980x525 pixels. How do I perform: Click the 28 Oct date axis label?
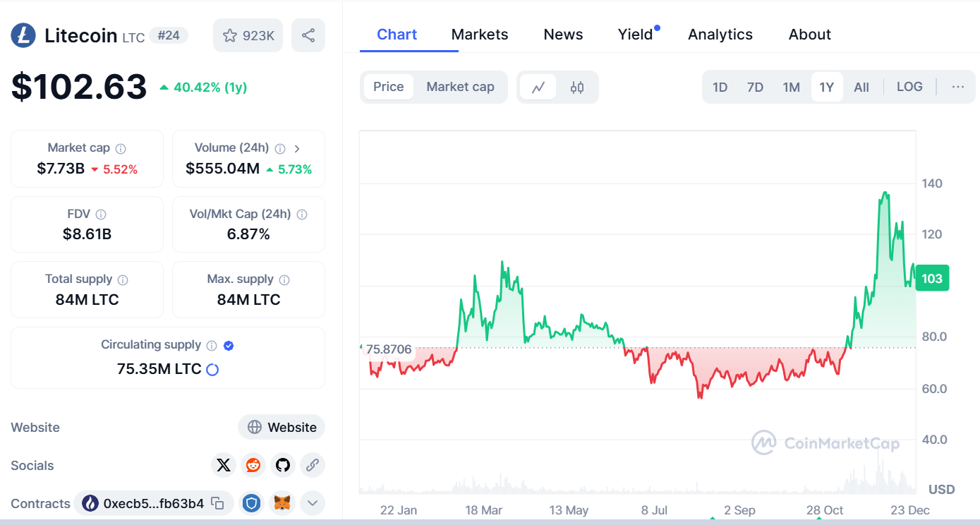tap(825, 510)
